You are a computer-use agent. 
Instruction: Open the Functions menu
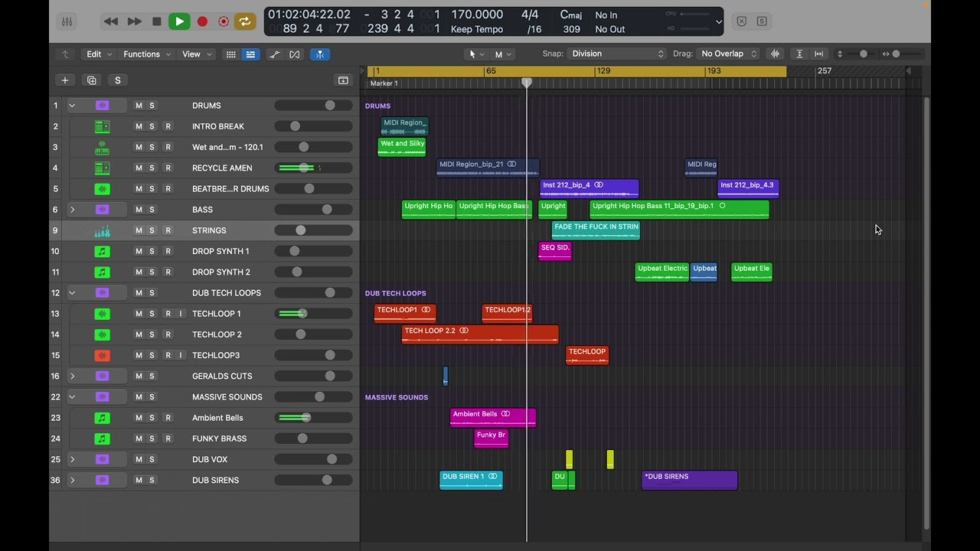pyautogui.click(x=147, y=54)
